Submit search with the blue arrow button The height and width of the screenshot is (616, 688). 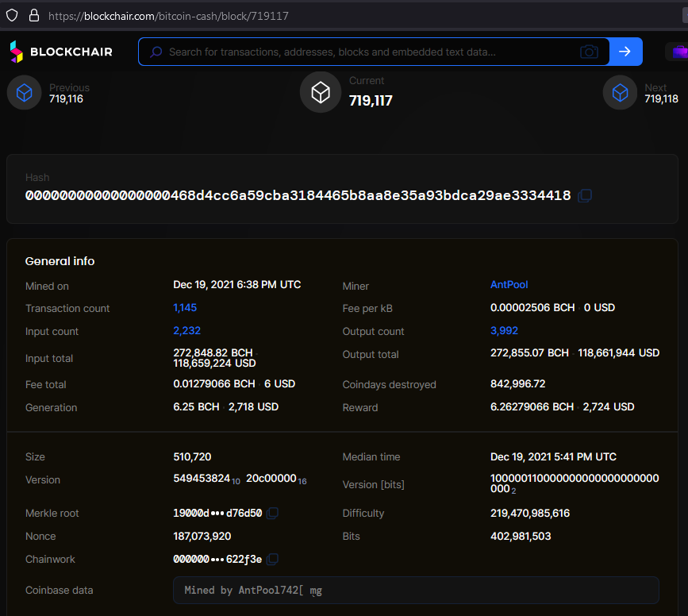(625, 52)
